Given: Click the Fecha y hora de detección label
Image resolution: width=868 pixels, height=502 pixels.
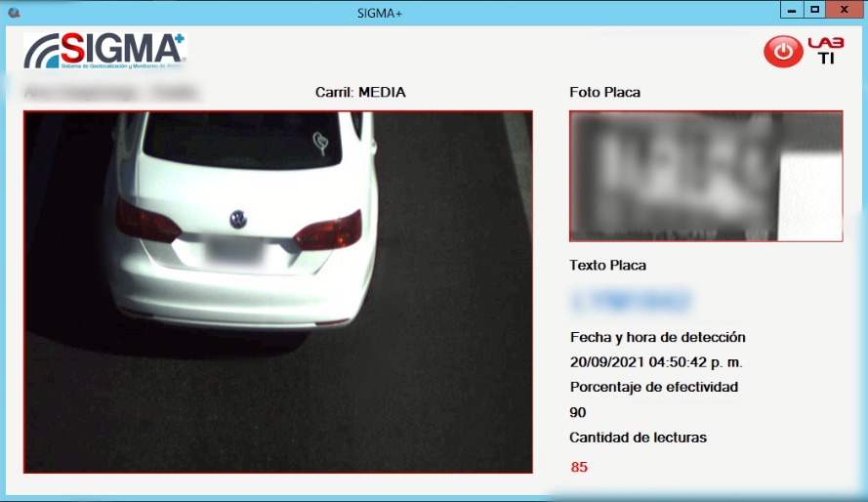Looking at the screenshot, I should tap(657, 337).
